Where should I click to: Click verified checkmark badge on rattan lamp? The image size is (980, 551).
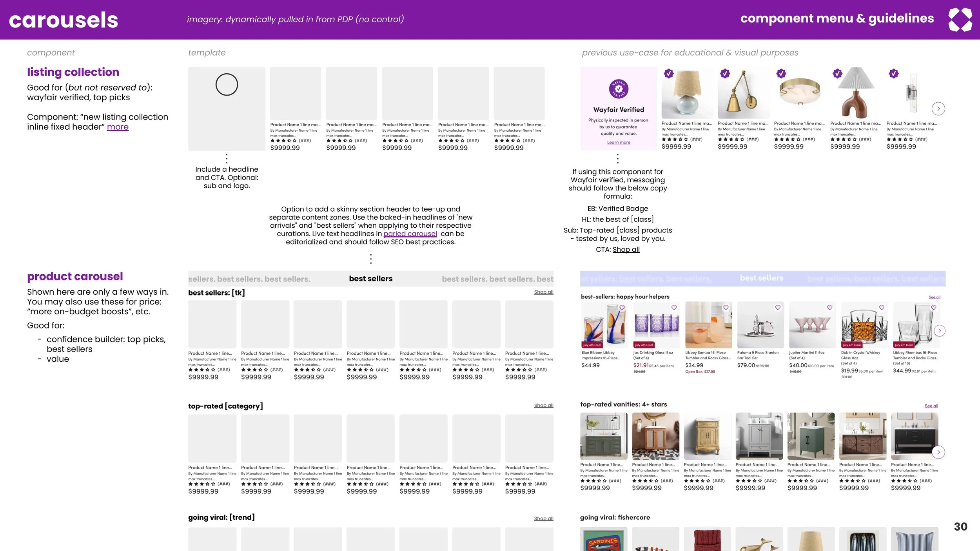pyautogui.click(x=669, y=73)
